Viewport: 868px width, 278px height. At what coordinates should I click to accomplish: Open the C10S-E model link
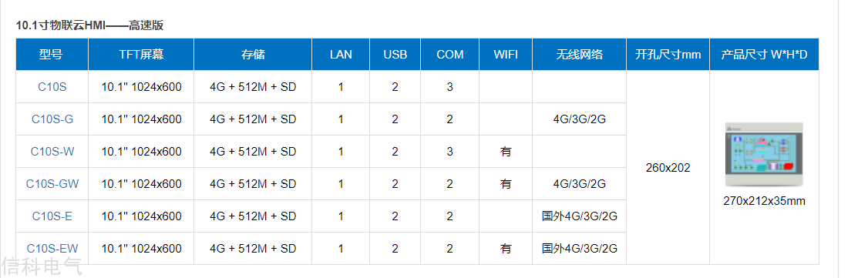(52, 216)
